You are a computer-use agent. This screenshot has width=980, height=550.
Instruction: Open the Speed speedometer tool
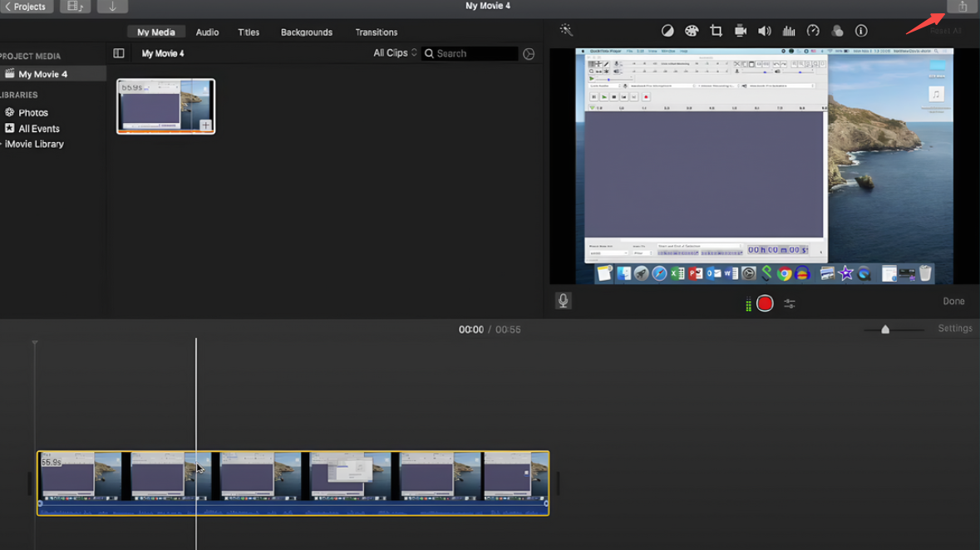(813, 32)
